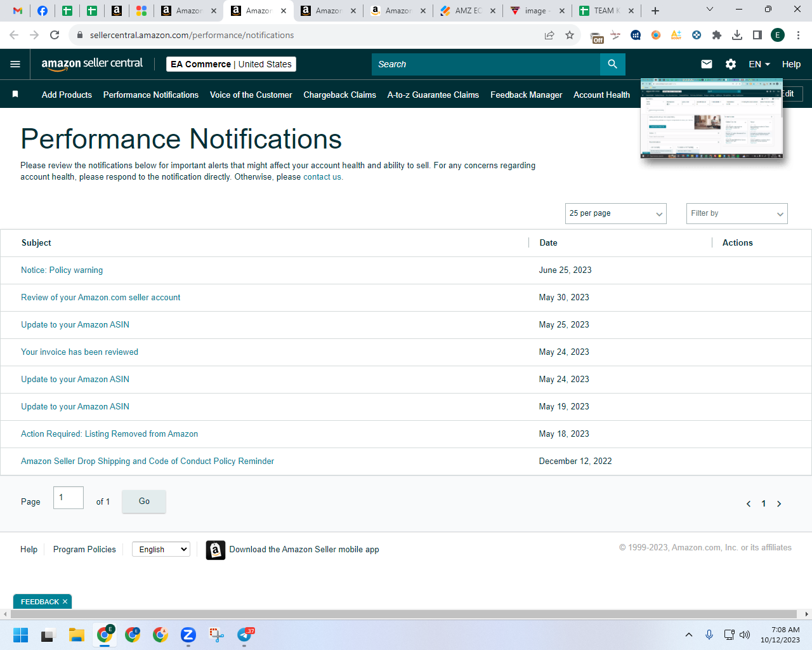Go to previous page with left chevron
This screenshot has width=812, height=650.
click(749, 503)
